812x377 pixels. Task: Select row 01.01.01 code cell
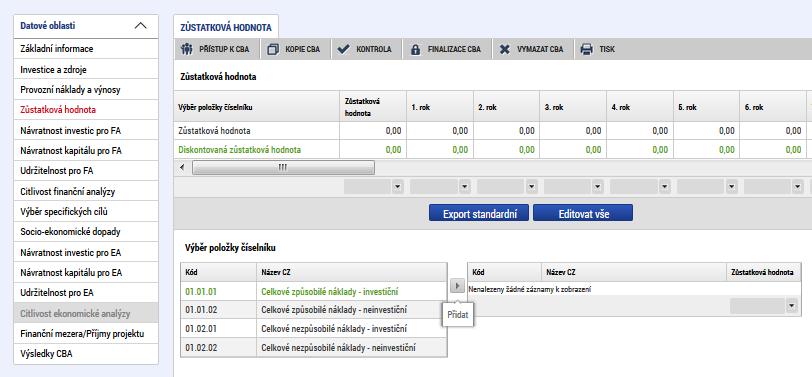coord(218,292)
